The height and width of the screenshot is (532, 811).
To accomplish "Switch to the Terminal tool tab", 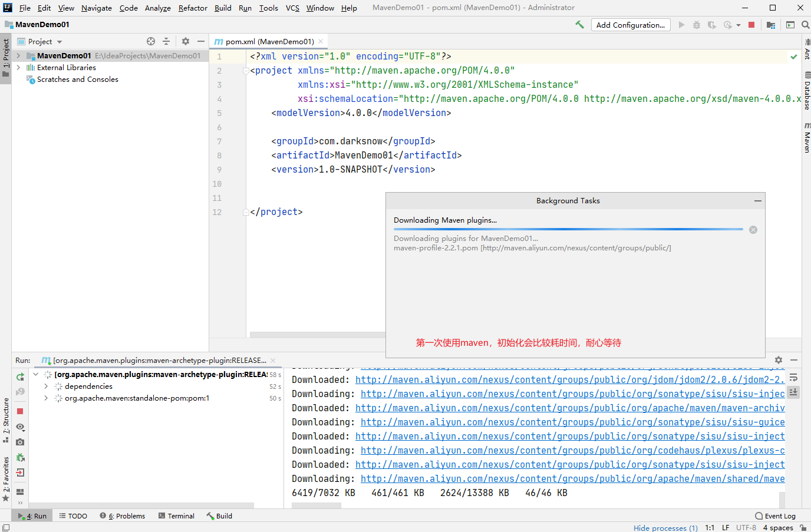I will (x=176, y=516).
